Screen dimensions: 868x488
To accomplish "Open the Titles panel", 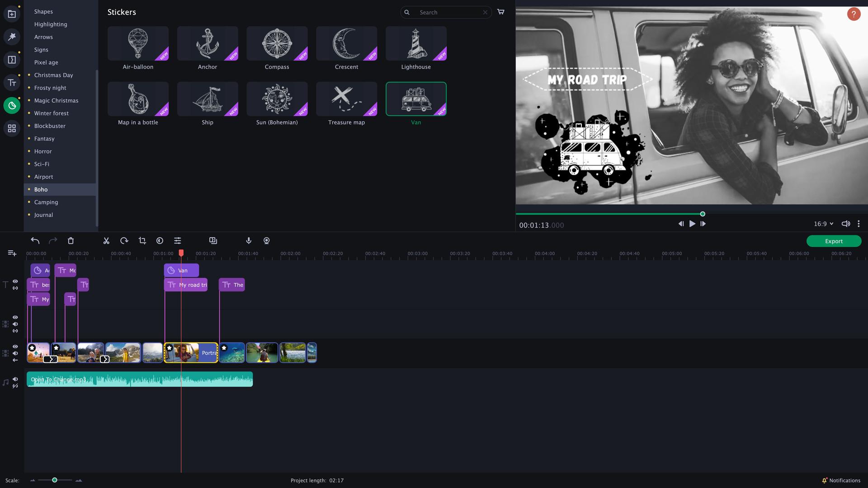I will 12,82.
